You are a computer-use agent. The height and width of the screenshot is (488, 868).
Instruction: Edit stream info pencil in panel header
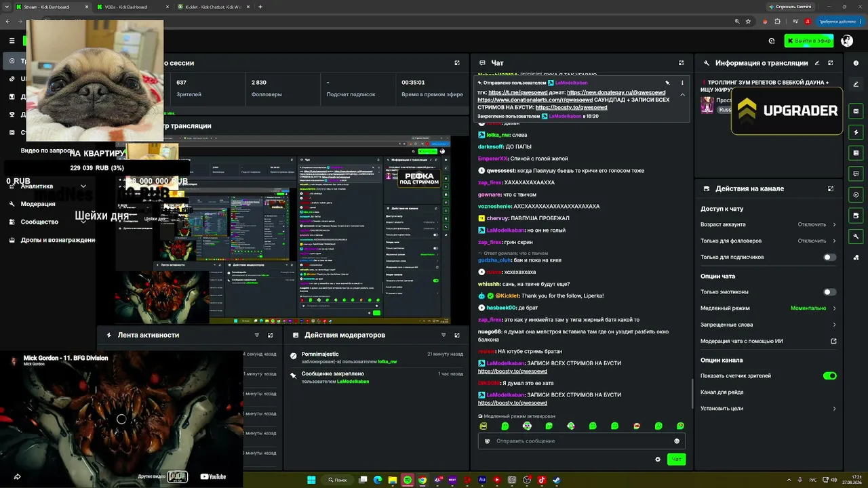click(x=816, y=63)
